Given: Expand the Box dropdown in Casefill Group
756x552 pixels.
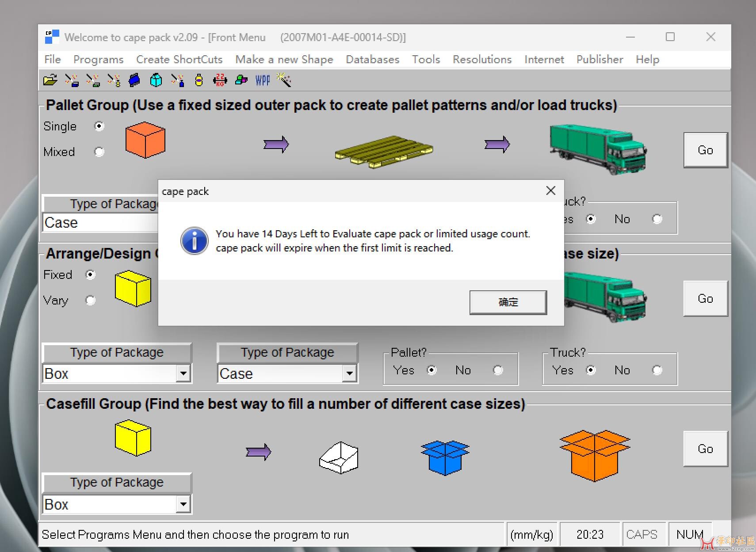Looking at the screenshot, I should [x=183, y=504].
